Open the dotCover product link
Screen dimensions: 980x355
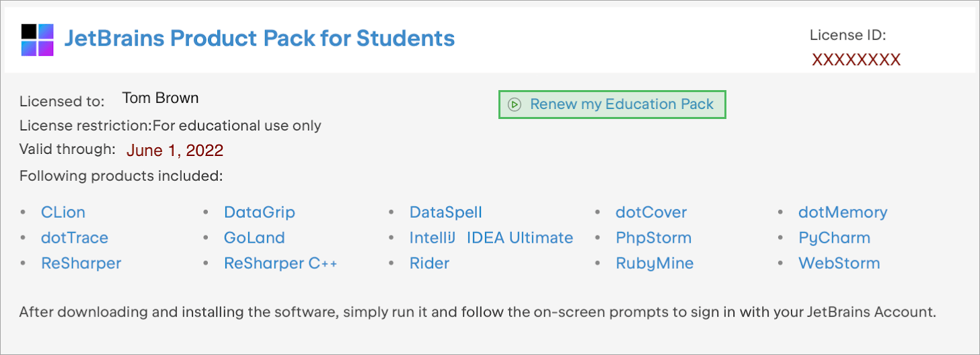pos(650,212)
